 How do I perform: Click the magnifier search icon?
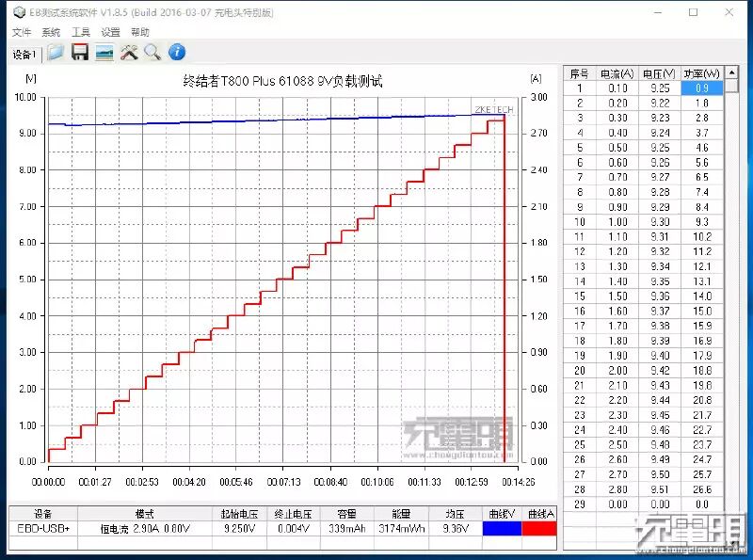(x=152, y=53)
